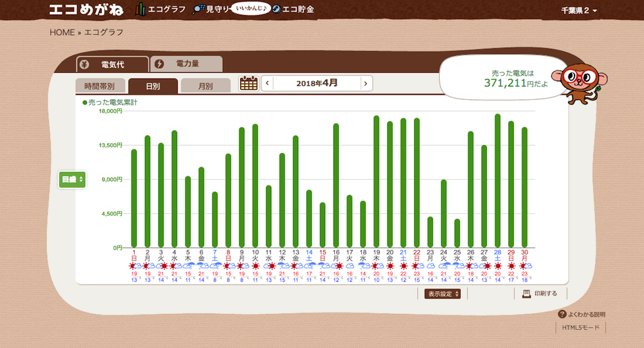Click the lightning icon on 電力量 tab

tap(159, 64)
